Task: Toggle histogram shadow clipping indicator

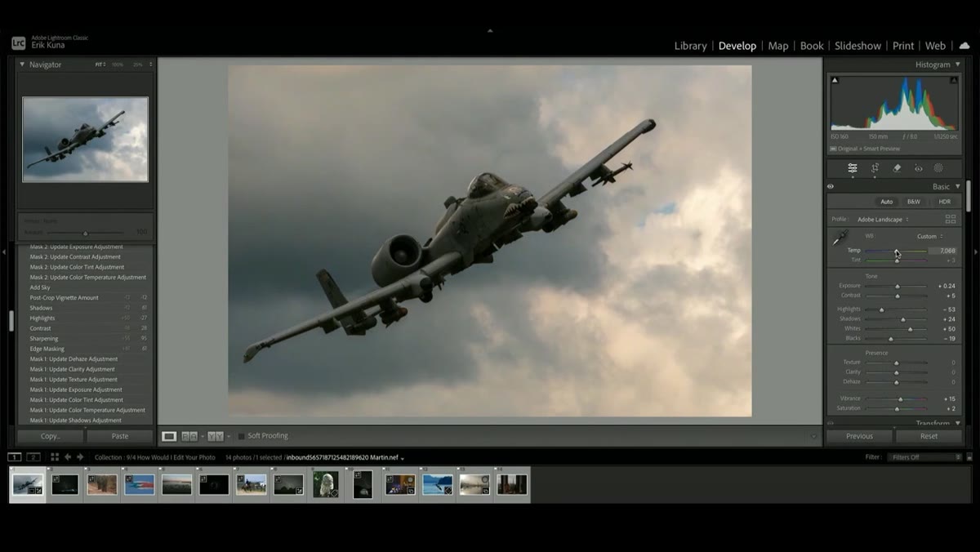Action: point(835,80)
